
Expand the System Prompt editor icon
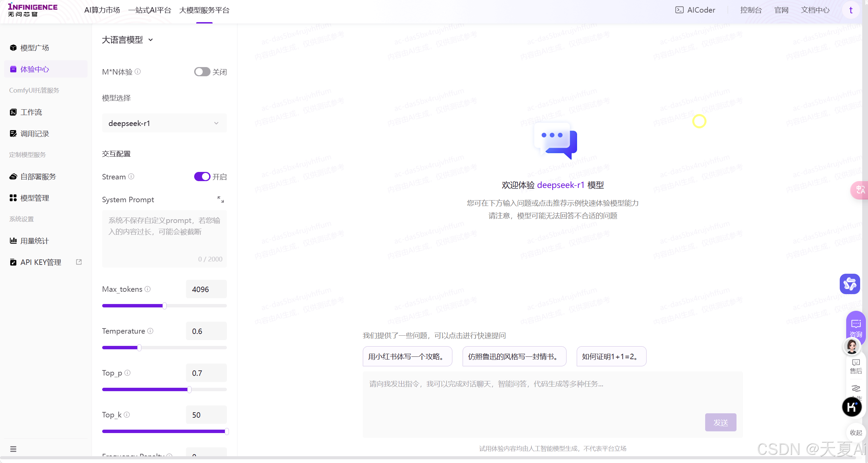(x=221, y=199)
